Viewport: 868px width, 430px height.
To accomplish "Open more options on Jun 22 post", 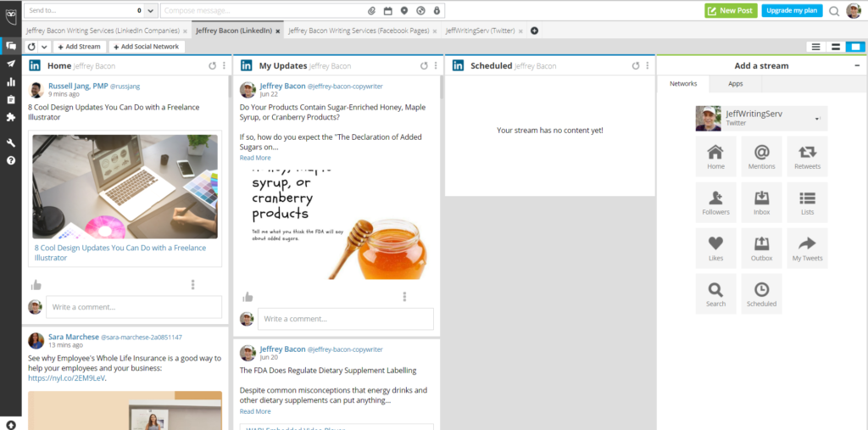I will (x=404, y=297).
